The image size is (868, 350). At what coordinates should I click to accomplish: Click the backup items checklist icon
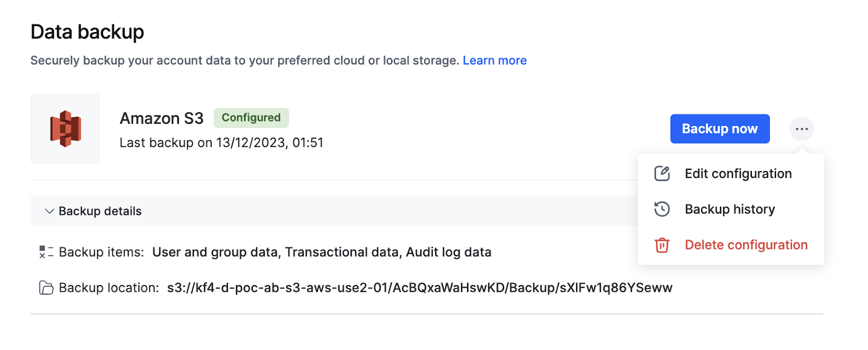pos(46,252)
